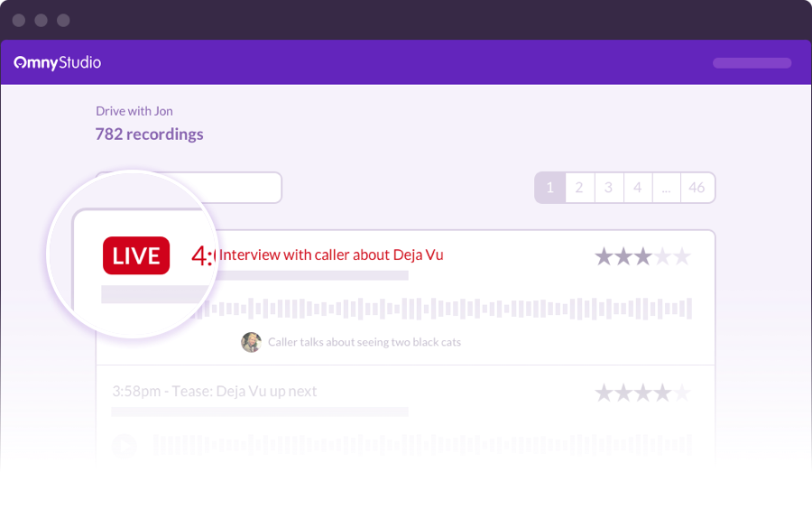Click the search field above recordings
The image size is (812, 518).
[189, 188]
